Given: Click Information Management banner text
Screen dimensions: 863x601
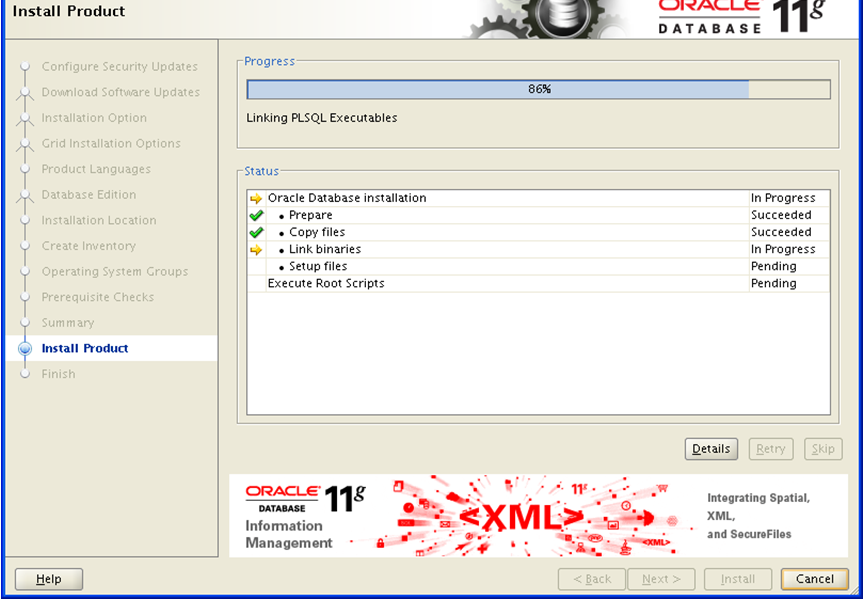Looking at the screenshot, I should click(288, 534).
